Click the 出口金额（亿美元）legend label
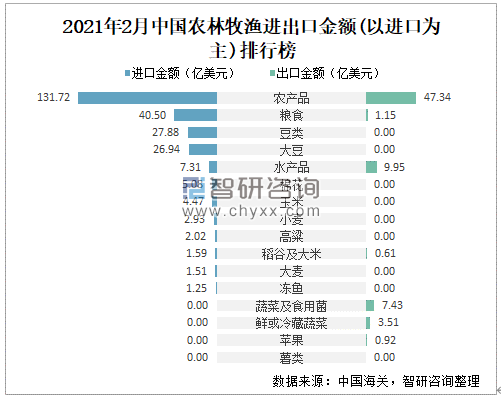The height and width of the screenshot is (398, 501). tap(328, 73)
